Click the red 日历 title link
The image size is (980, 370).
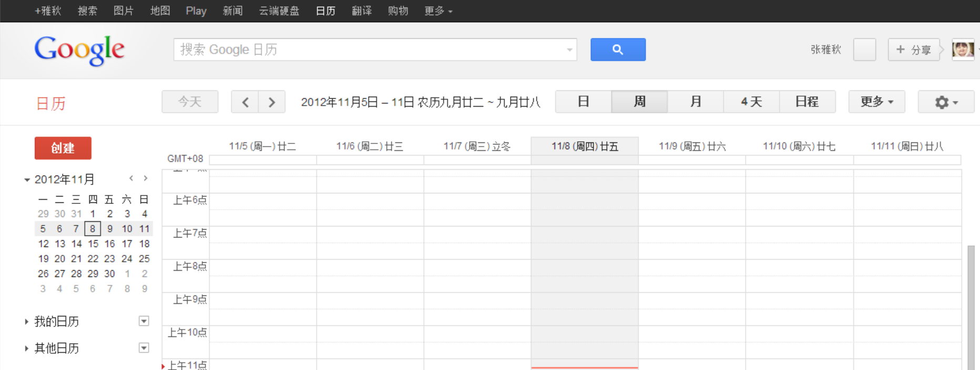click(x=51, y=104)
